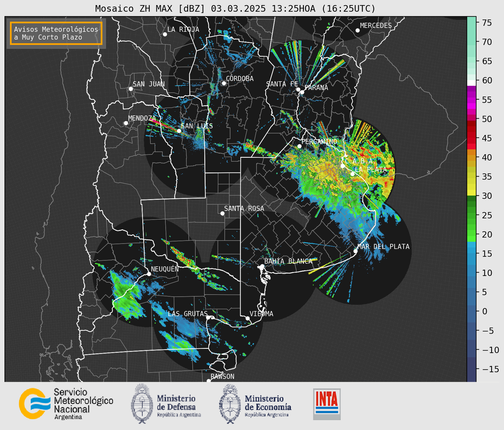Click the SAN JUAN city marker dot
The image size is (504, 430).
(131, 89)
